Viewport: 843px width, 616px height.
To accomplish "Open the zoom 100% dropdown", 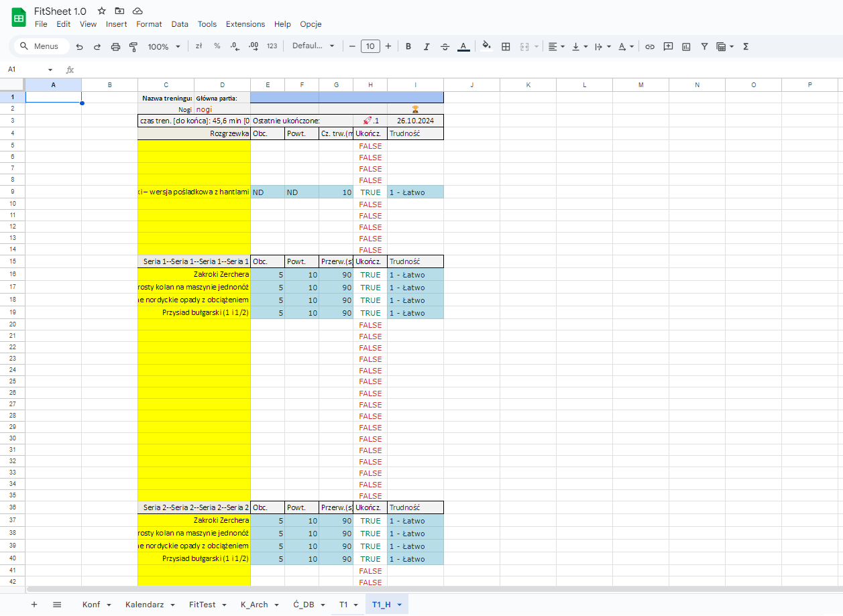I will click(x=164, y=46).
